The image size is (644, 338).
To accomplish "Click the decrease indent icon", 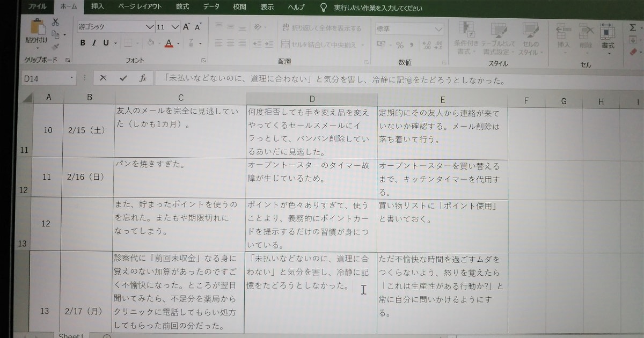I will [x=257, y=43].
